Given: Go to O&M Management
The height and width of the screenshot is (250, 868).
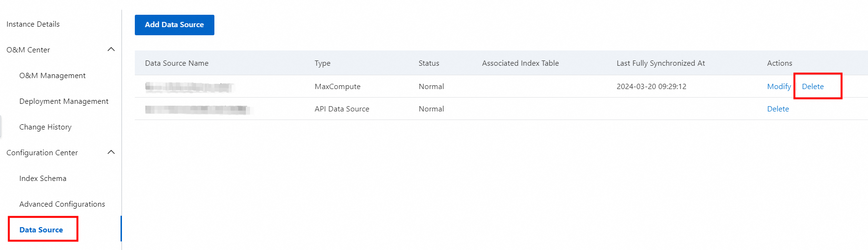Looking at the screenshot, I should [52, 76].
